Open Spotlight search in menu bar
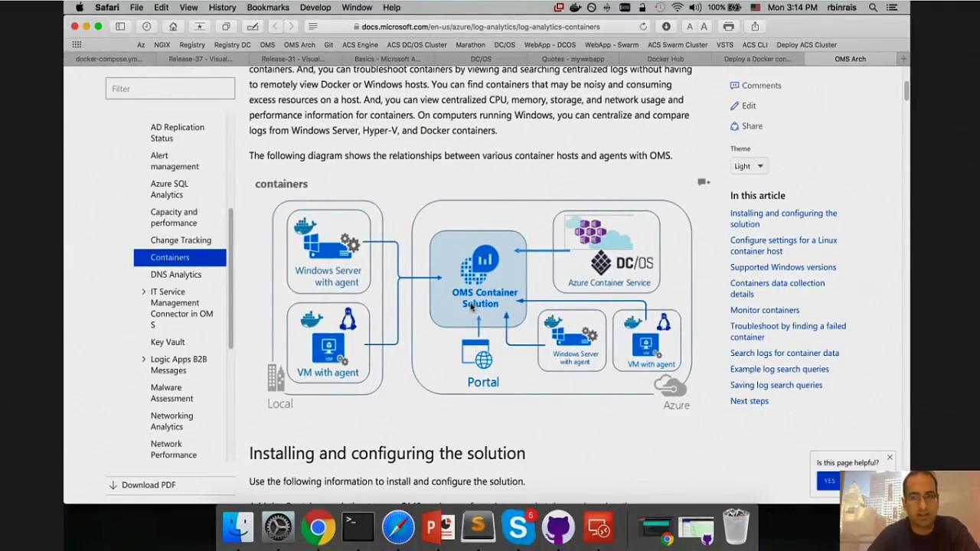This screenshot has width=980, height=551. pos(873,8)
